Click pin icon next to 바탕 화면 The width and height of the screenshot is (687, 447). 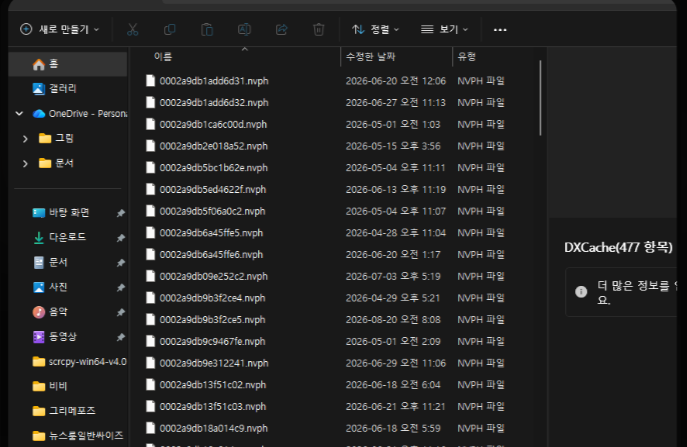tap(120, 213)
